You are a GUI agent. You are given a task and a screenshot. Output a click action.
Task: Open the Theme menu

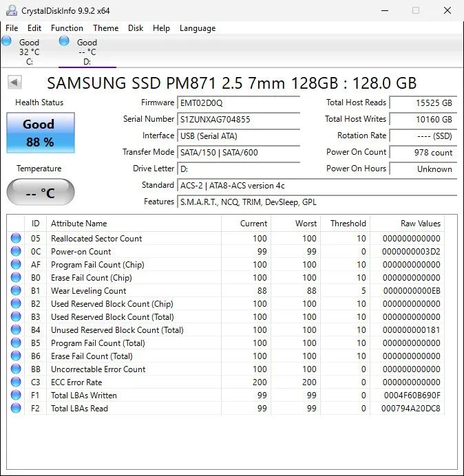point(106,28)
